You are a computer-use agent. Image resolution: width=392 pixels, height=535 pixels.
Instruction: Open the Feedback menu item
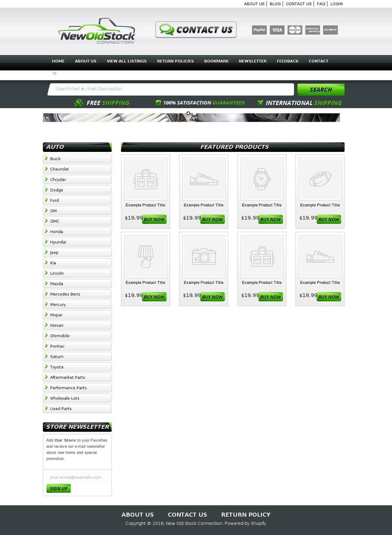[x=288, y=61]
